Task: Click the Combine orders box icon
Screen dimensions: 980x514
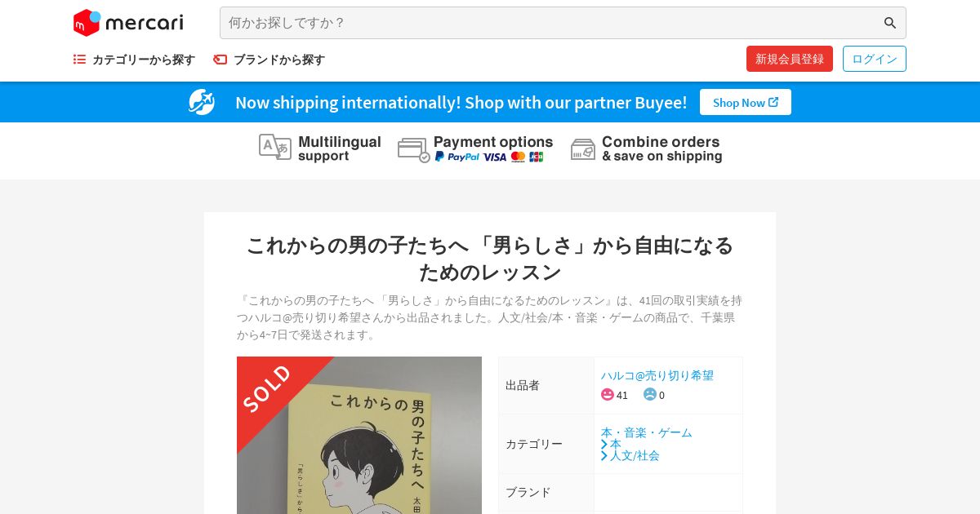Action: click(583, 149)
